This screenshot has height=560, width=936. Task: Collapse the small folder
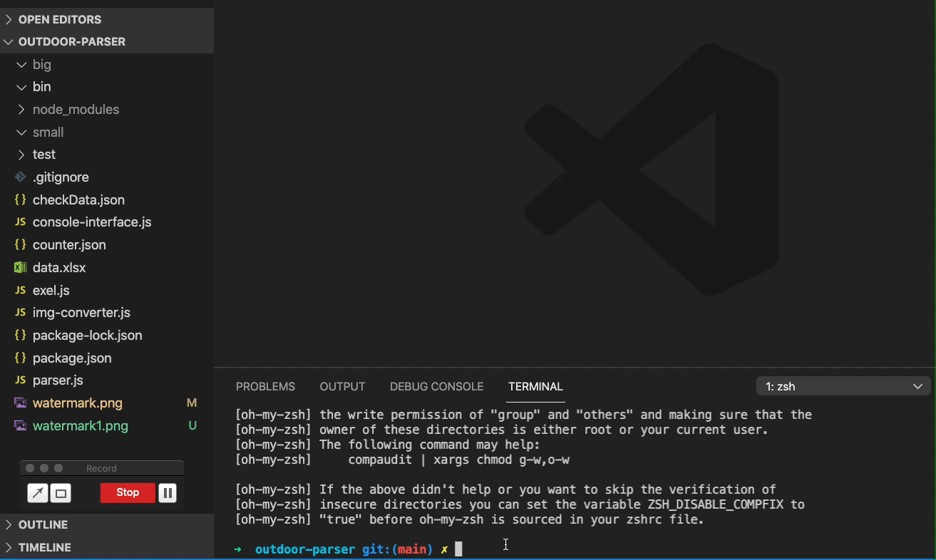coord(21,132)
